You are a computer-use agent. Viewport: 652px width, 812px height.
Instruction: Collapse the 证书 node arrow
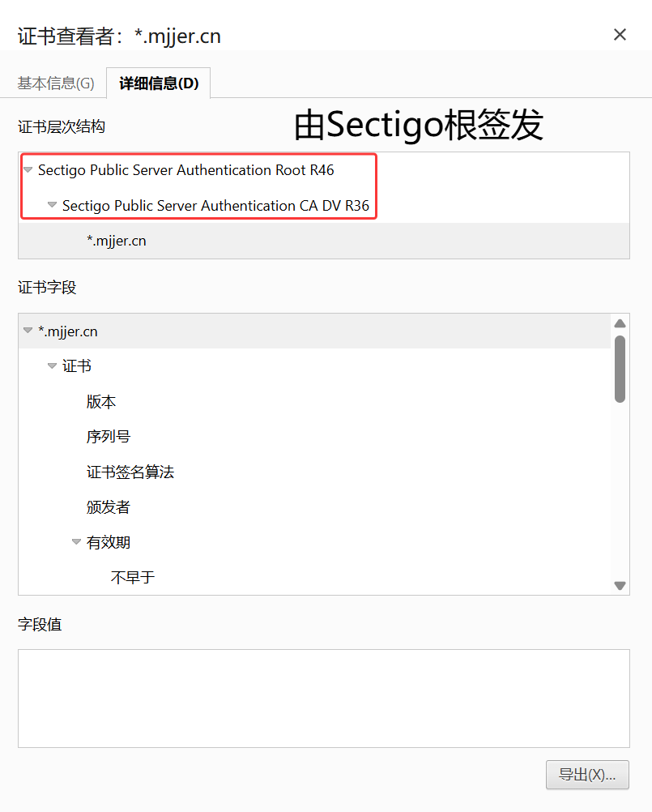[52, 365]
